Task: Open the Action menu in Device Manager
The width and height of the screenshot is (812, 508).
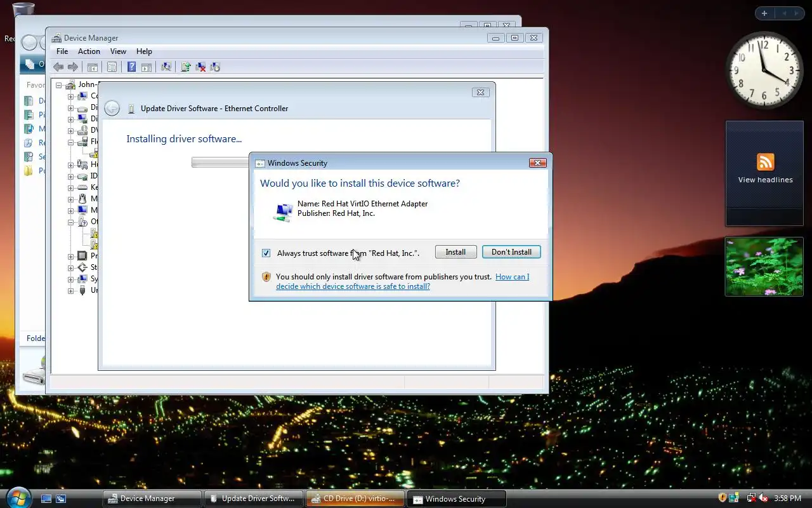Action: click(x=89, y=51)
